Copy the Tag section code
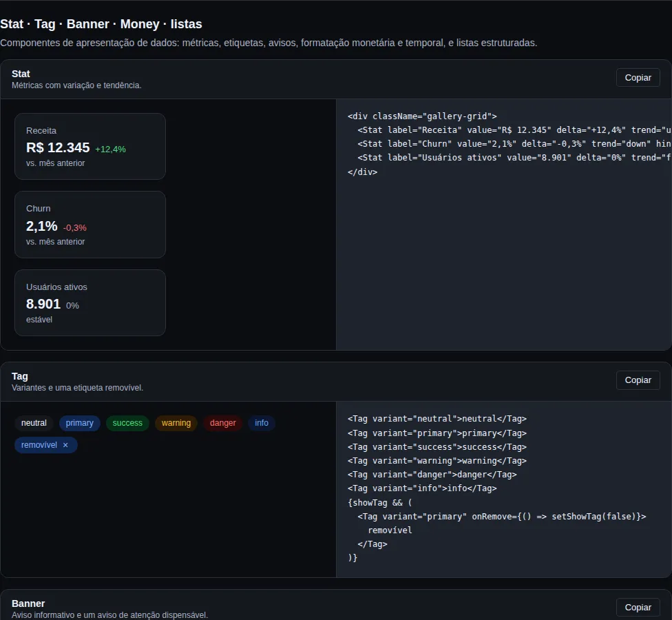The width and height of the screenshot is (672, 620). pyautogui.click(x=638, y=380)
